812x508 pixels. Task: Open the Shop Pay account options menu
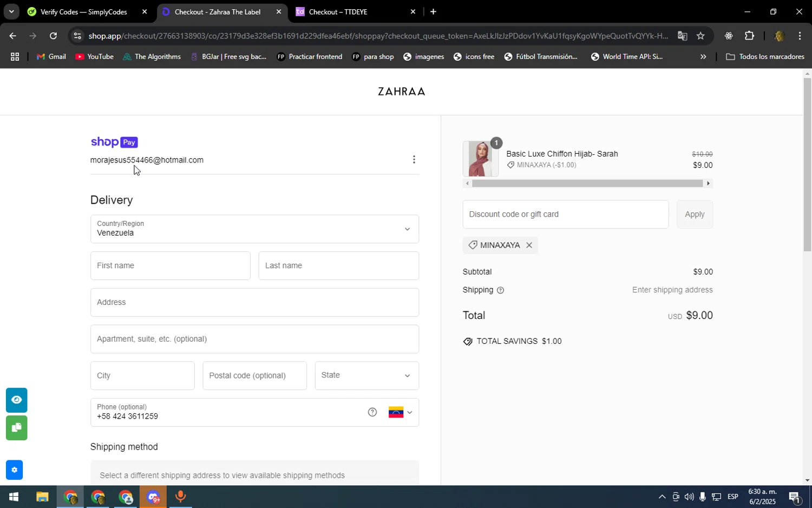(414, 159)
